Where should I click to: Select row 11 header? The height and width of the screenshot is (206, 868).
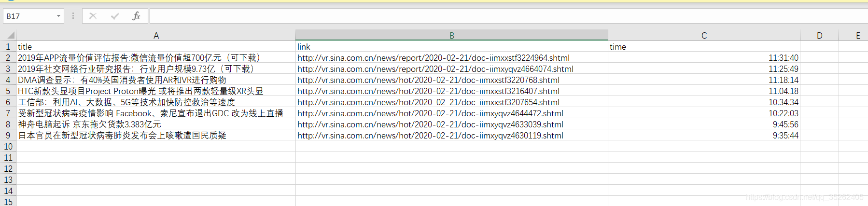[8, 158]
